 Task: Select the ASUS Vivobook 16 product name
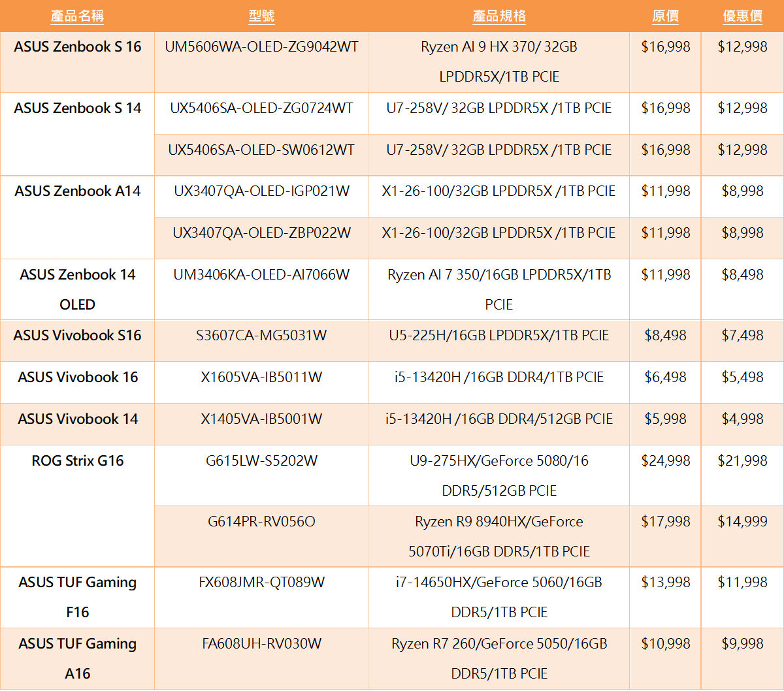coord(77,377)
